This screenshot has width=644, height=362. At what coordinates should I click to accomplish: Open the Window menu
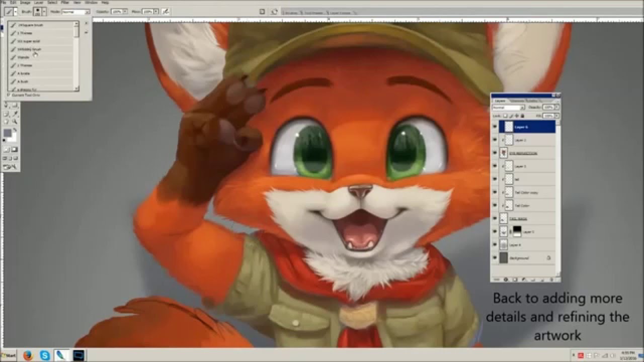point(91,3)
